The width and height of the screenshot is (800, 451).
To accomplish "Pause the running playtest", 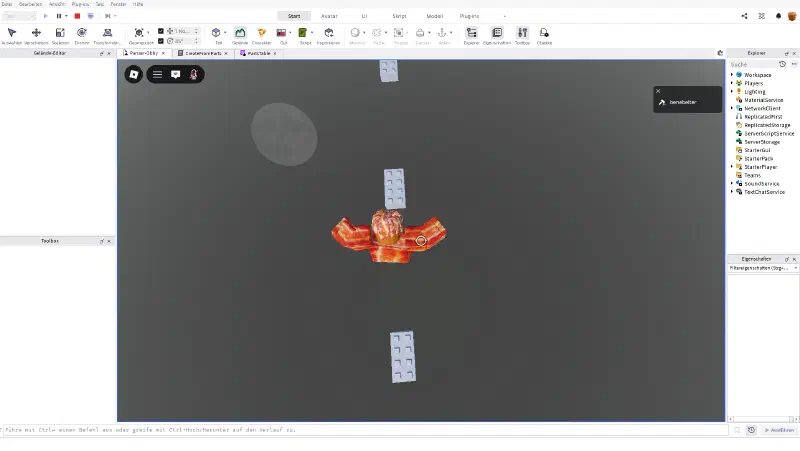I will pos(59,16).
